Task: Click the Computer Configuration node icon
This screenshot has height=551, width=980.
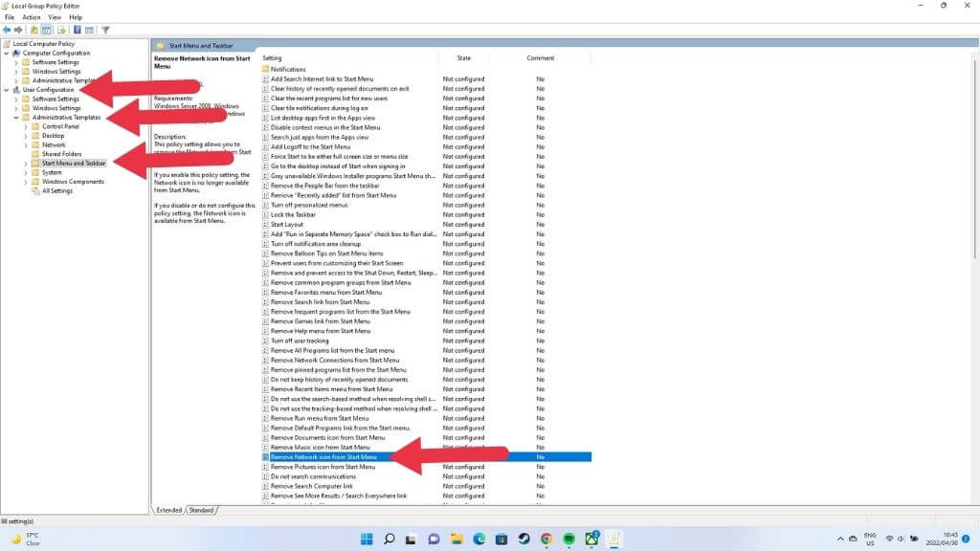Action: [17, 54]
